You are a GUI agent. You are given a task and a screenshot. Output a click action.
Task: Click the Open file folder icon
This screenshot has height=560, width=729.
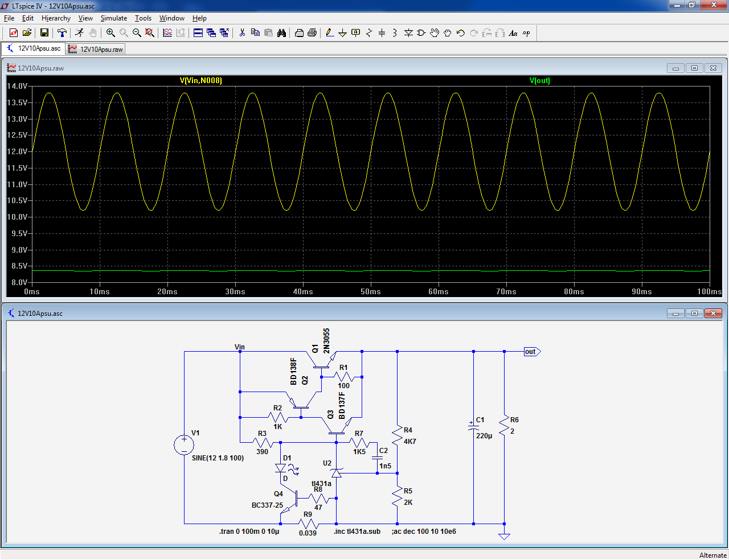(27, 33)
